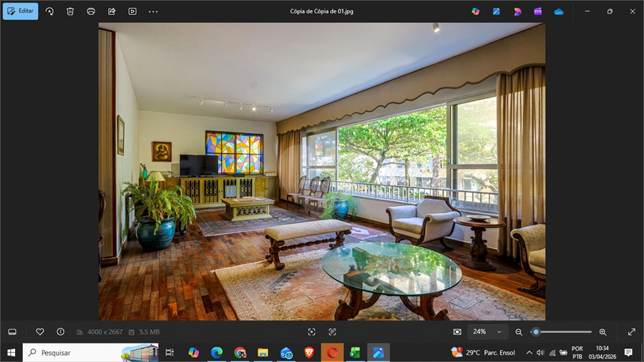Enter fullscreen with the expand arrows icon

[631, 332]
